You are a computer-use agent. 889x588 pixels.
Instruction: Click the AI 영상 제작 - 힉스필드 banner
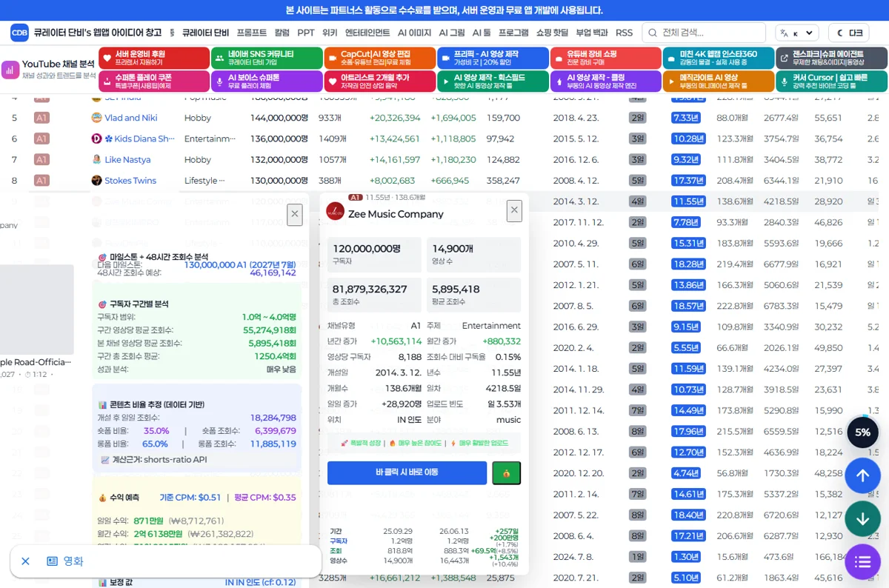coord(493,81)
